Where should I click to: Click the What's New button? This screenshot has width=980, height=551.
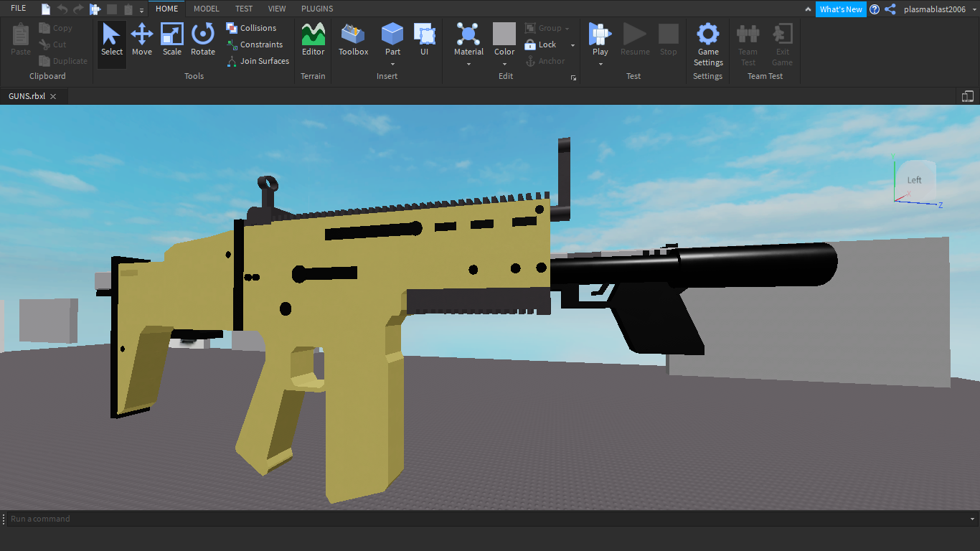(841, 9)
